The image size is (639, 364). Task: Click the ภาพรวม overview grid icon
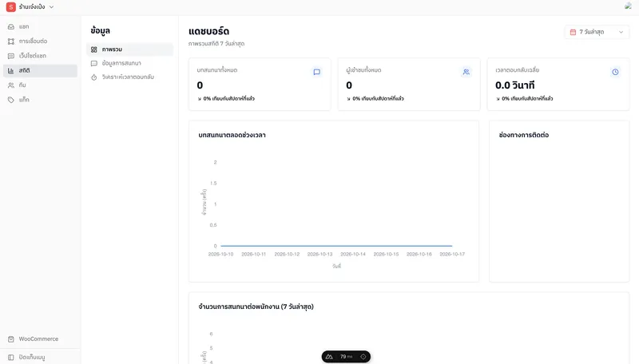(x=94, y=49)
